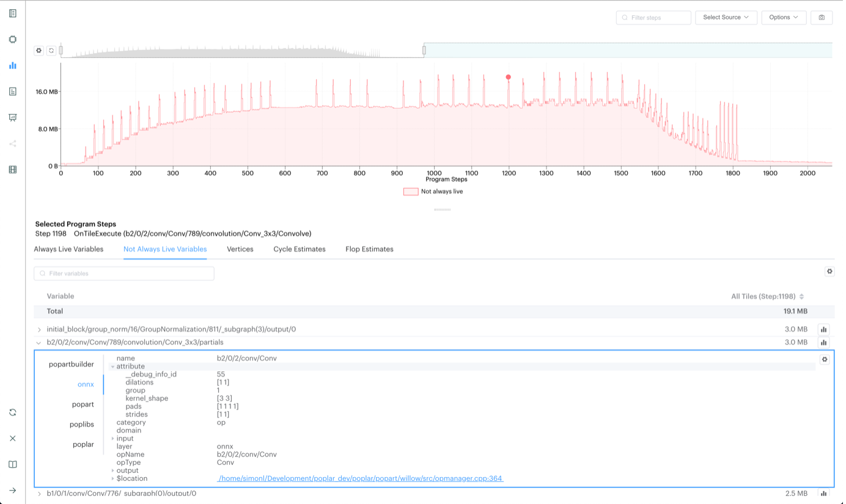The width and height of the screenshot is (846, 504).
Task: Open the Summary report in the sidebar
Action: (12, 13)
